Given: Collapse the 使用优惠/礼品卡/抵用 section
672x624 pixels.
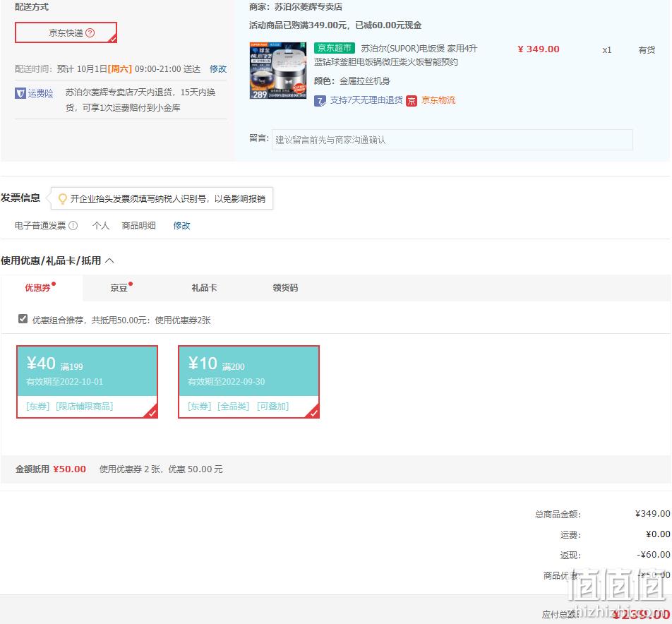Looking at the screenshot, I should pos(109,260).
